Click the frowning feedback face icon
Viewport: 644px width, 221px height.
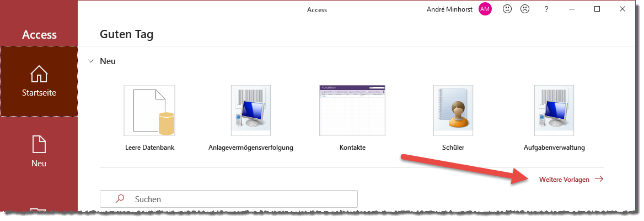click(525, 9)
